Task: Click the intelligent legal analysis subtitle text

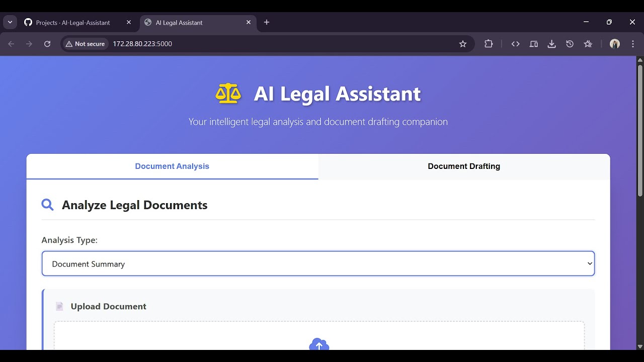Action: click(318, 122)
